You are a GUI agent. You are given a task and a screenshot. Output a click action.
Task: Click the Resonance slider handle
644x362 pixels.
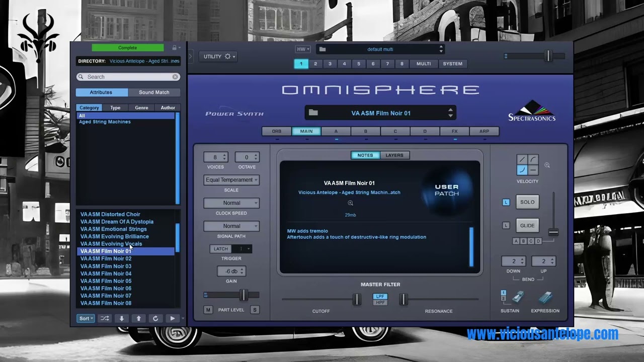403,300
